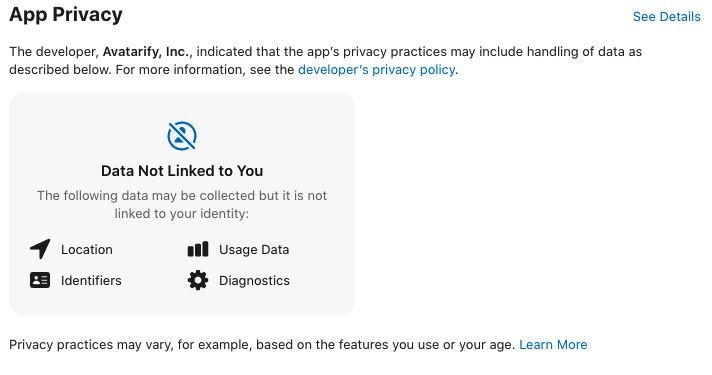Click the Location arrow icon
This screenshot has height=375, width=712.
point(40,249)
